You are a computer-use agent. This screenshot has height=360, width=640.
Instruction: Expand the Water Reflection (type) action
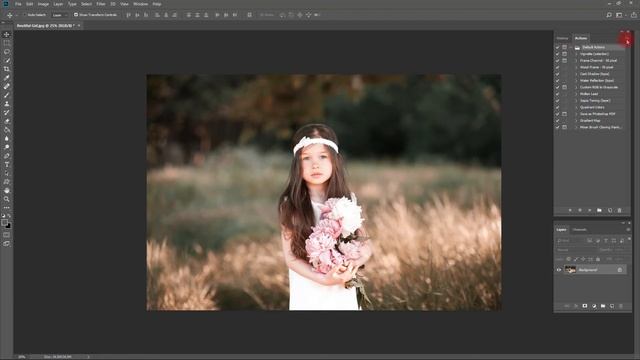(x=576, y=80)
